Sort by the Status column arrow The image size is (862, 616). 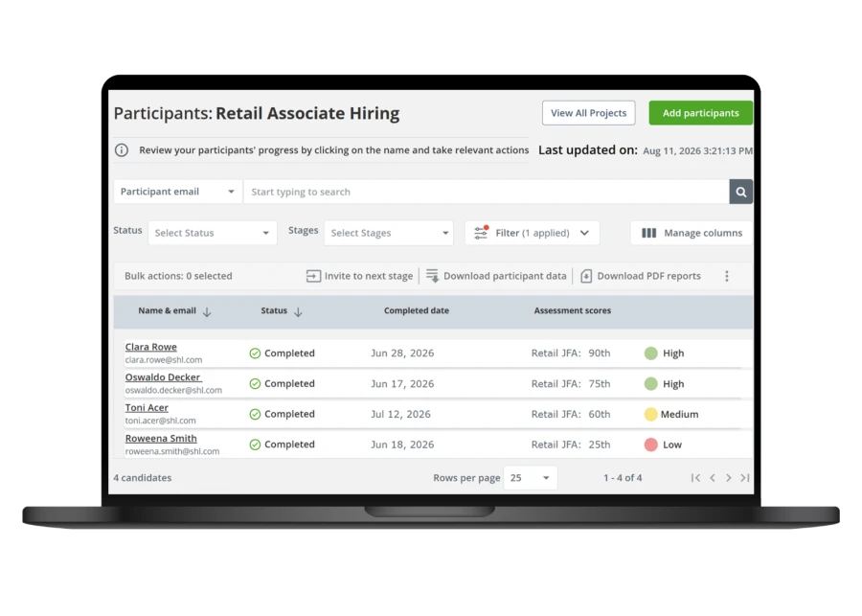(x=298, y=312)
